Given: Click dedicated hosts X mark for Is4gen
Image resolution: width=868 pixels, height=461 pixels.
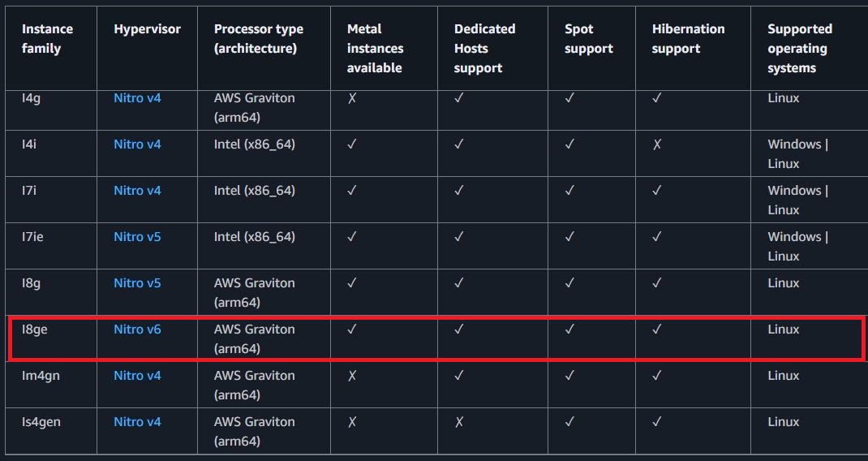Looking at the screenshot, I should pos(459,422).
